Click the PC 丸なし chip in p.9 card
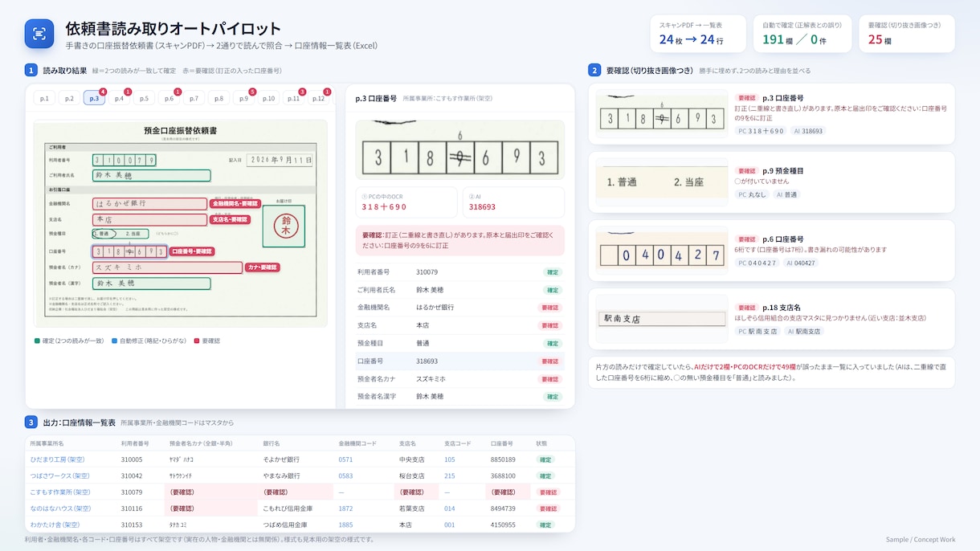980x551 pixels. pos(753,194)
